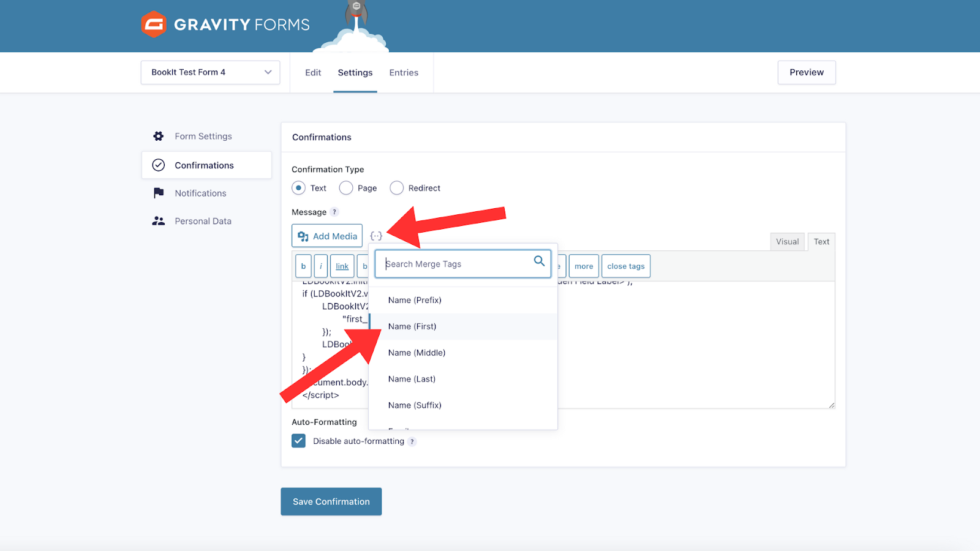The height and width of the screenshot is (551, 980).
Task: Select the Text confirmation type radio
Action: click(298, 188)
